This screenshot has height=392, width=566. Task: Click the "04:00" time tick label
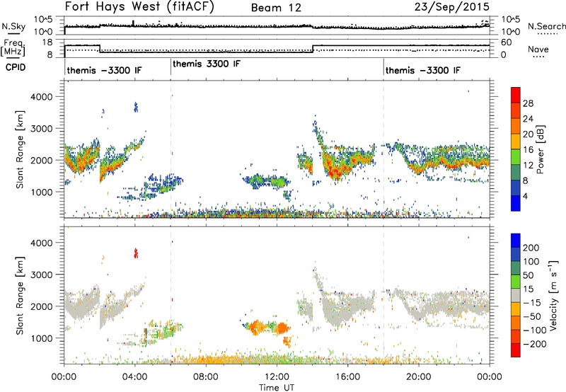pyautogui.click(x=135, y=377)
